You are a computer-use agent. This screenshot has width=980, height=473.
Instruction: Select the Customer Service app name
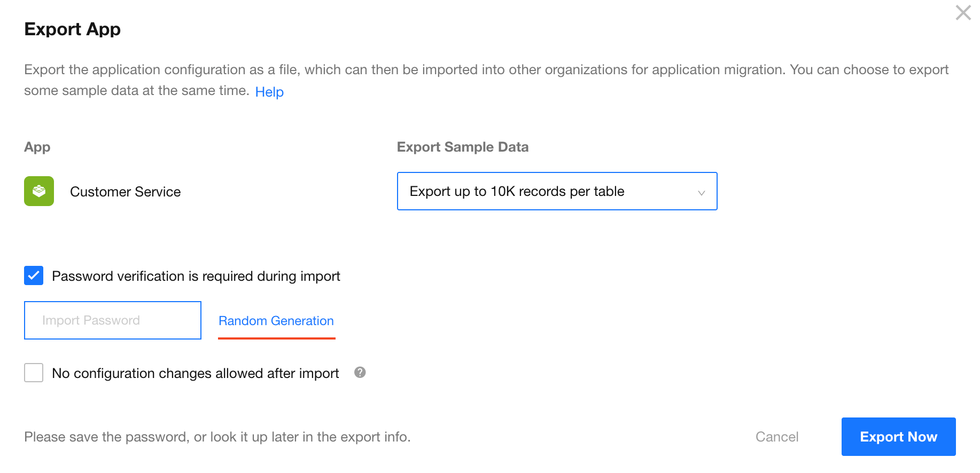coord(126,192)
